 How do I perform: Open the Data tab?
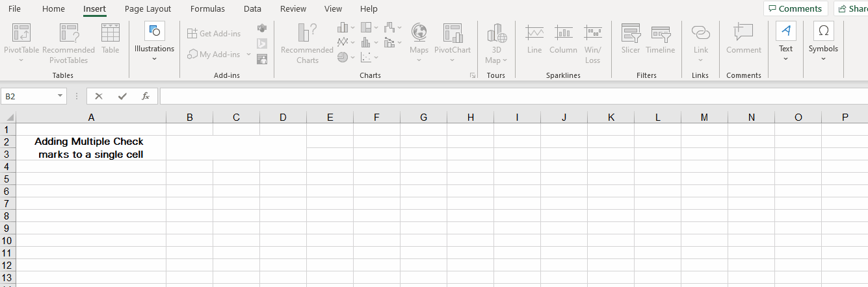[252, 9]
